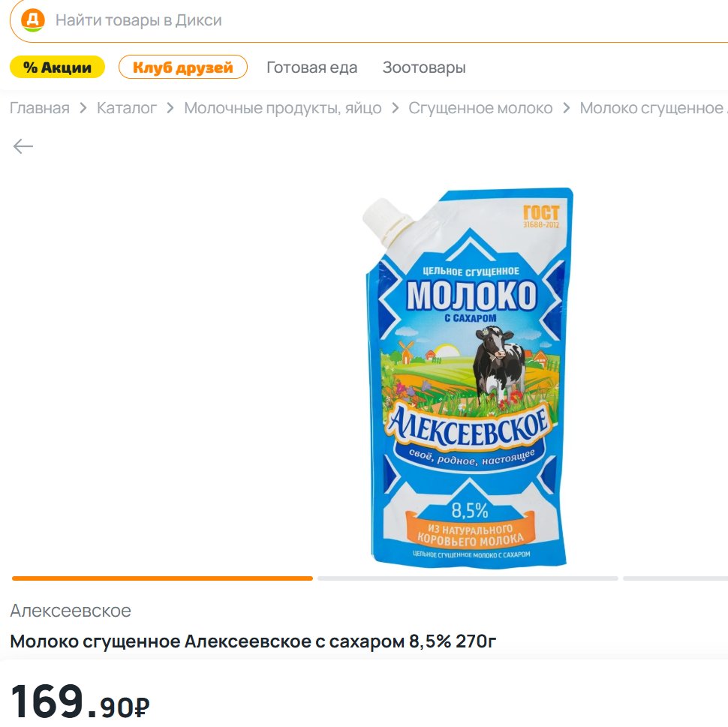728x727 pixels.
Task: Open the "% Акции" promotions button
Action: [57, 68]
